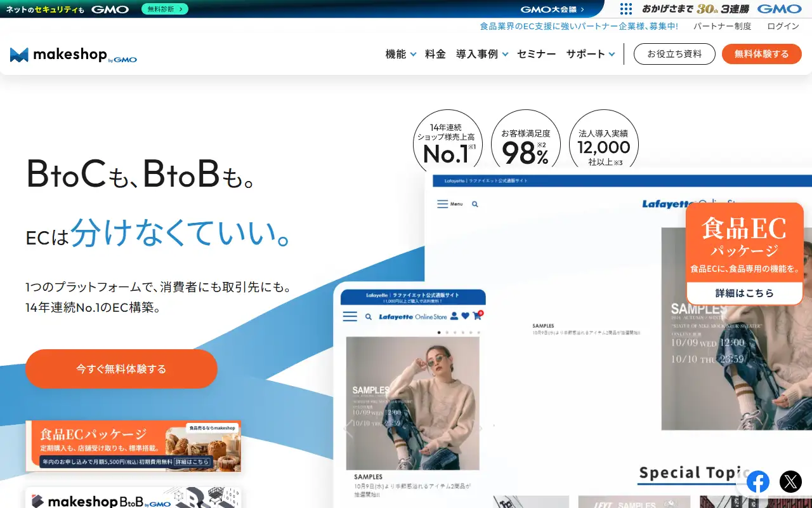The height and width of the screenshot is (508, 812).
Task: Click the 無料体験する header button
Action: pos(762,54)
